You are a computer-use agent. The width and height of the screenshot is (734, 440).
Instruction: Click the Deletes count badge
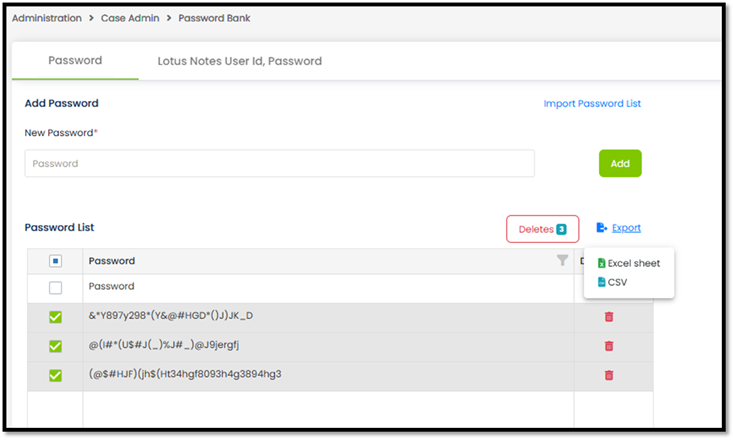(561, 229)
